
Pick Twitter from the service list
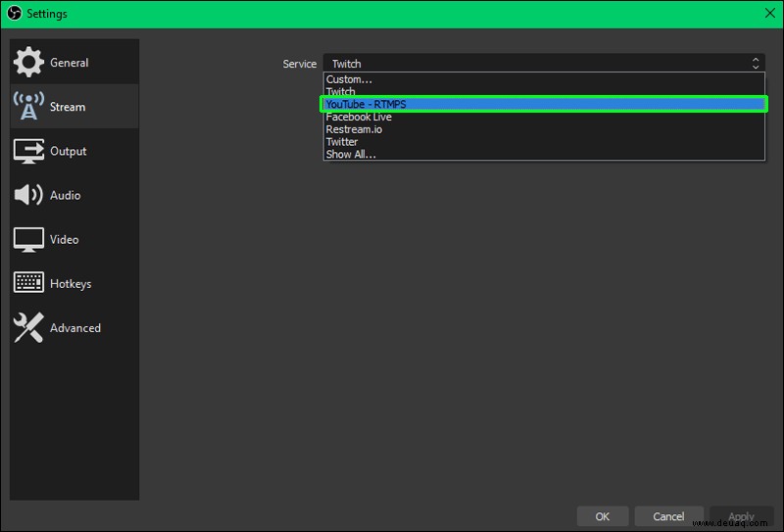point(544,141)
